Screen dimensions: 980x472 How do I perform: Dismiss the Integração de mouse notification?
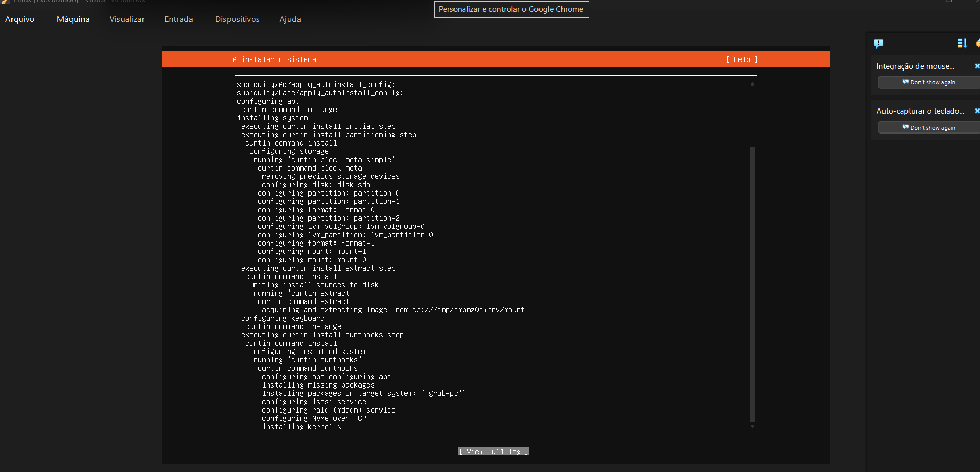(x=977, y=66)
